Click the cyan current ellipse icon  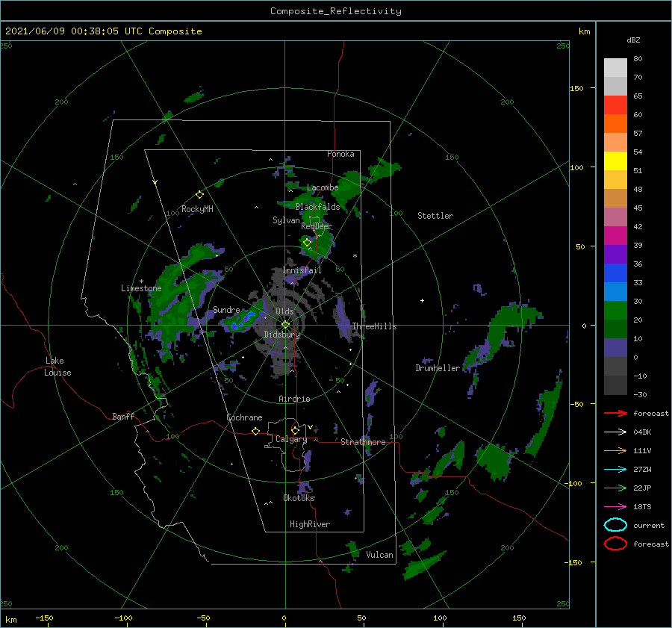point(615,525)
